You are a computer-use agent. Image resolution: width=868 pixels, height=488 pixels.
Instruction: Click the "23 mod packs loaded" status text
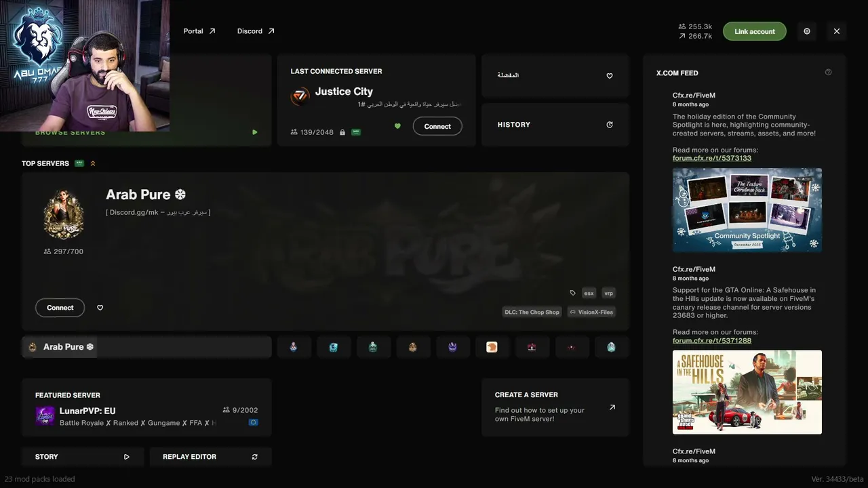click(x=39, y=479)
